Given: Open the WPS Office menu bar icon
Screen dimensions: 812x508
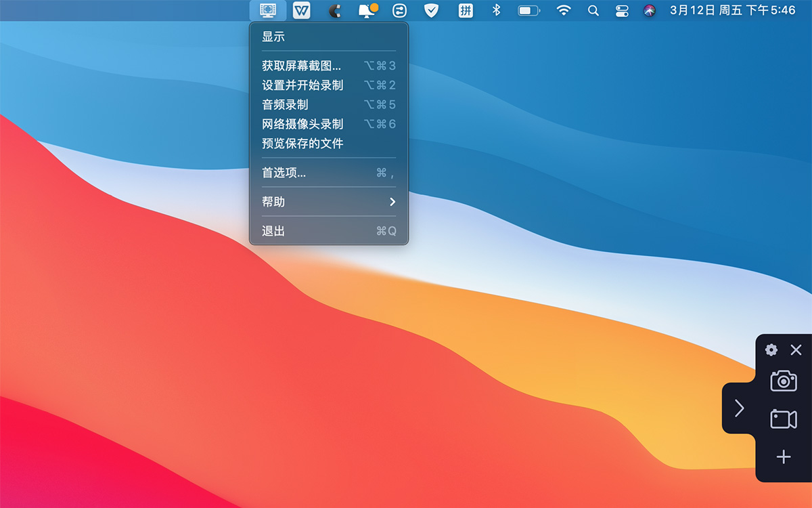Looking at the screenshot, I should pyautogui.click(x=301, y=10).
